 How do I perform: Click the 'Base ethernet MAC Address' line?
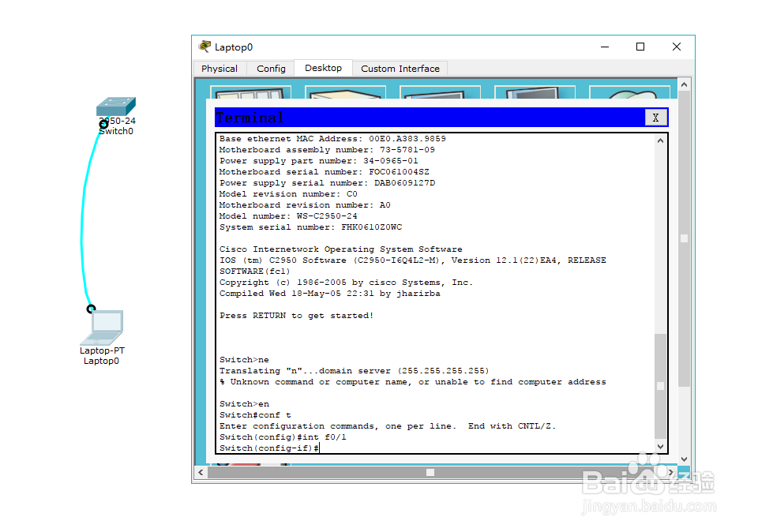coord(332,139)
